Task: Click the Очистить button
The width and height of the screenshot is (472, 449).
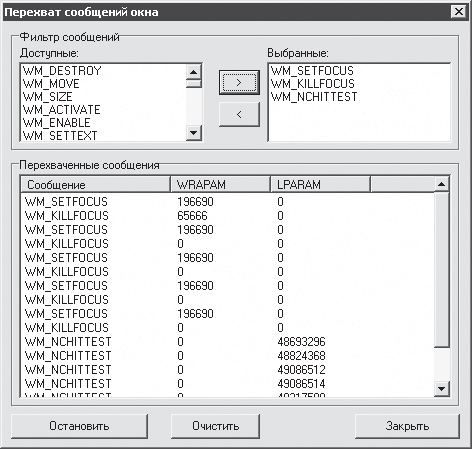Action: [215, 426]
